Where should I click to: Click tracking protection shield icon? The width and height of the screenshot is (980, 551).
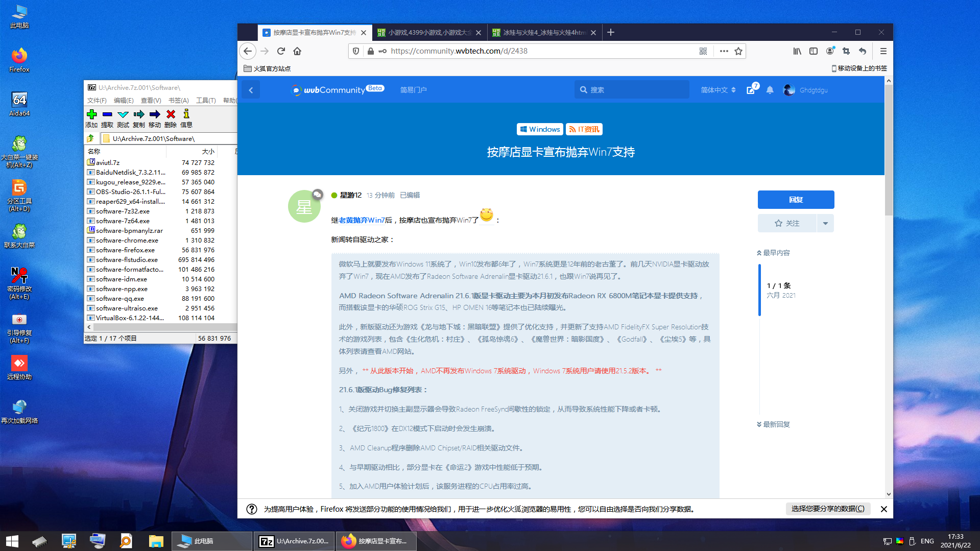[x=356, y=51]
